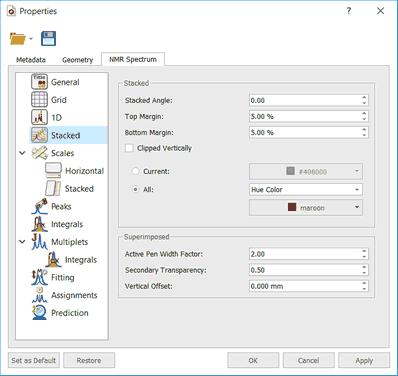Open the #408000 color dropdown

click(306, 172)
